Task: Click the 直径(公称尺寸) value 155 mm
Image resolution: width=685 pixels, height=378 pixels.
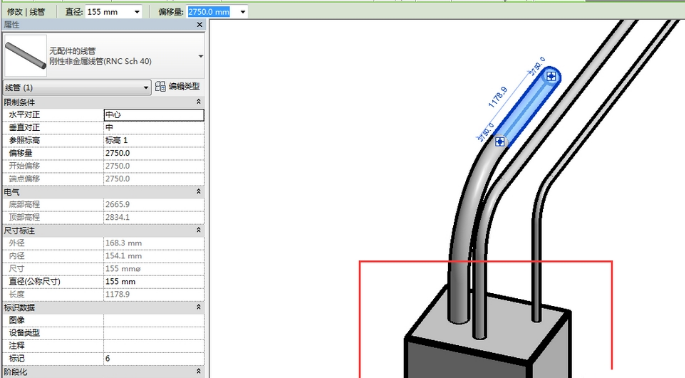Action: 154,281
